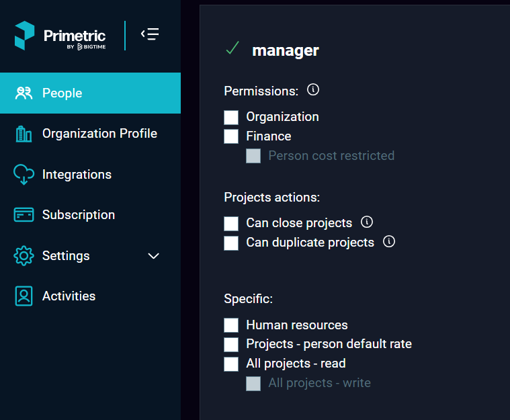
Task: Navigate to Subscription
Action: point(91,215)
